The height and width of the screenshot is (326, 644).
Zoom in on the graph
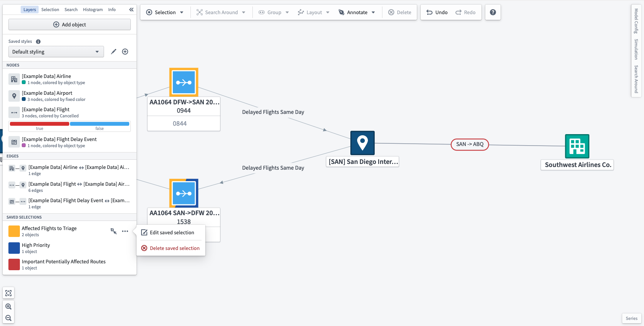[8, 307]
